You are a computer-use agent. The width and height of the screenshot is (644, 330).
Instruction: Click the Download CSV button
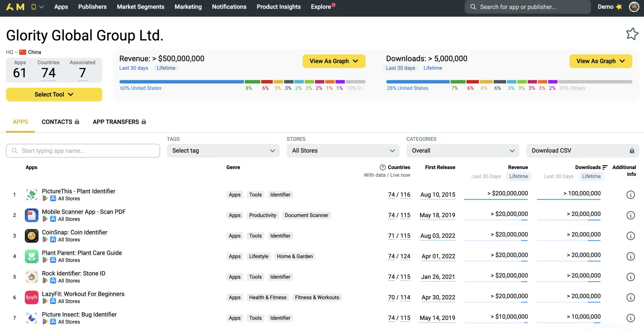coord(583,151)
